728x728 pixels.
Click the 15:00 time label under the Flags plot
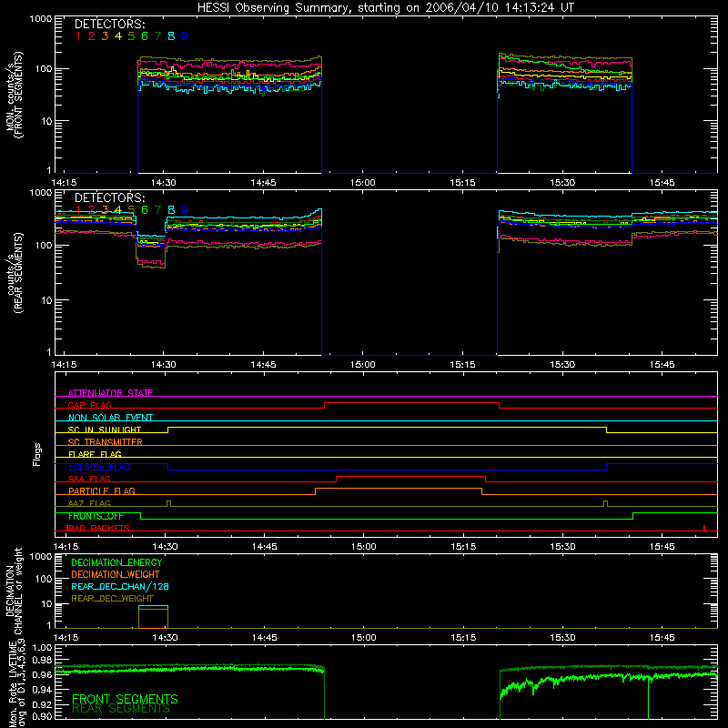coord(363,547)
